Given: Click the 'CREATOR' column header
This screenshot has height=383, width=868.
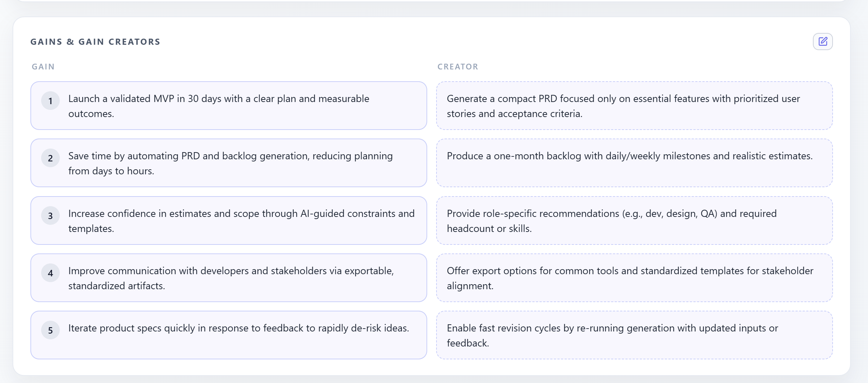Looking at the screenshot, I should click(x=458, y=67).
